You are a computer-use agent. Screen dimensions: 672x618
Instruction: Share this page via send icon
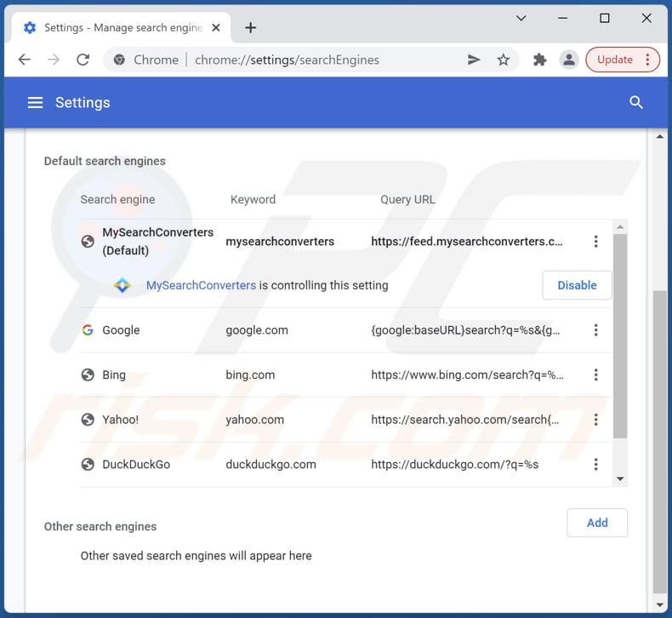(474, 60)
